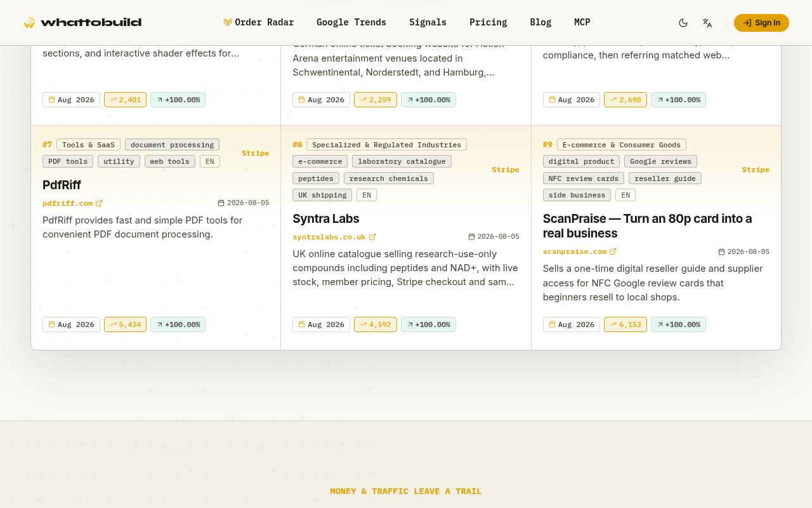Click the 4,592 trend badge on Syntra Labs
The height and width of the screenshot is (508, 812).
coord(376,324)
